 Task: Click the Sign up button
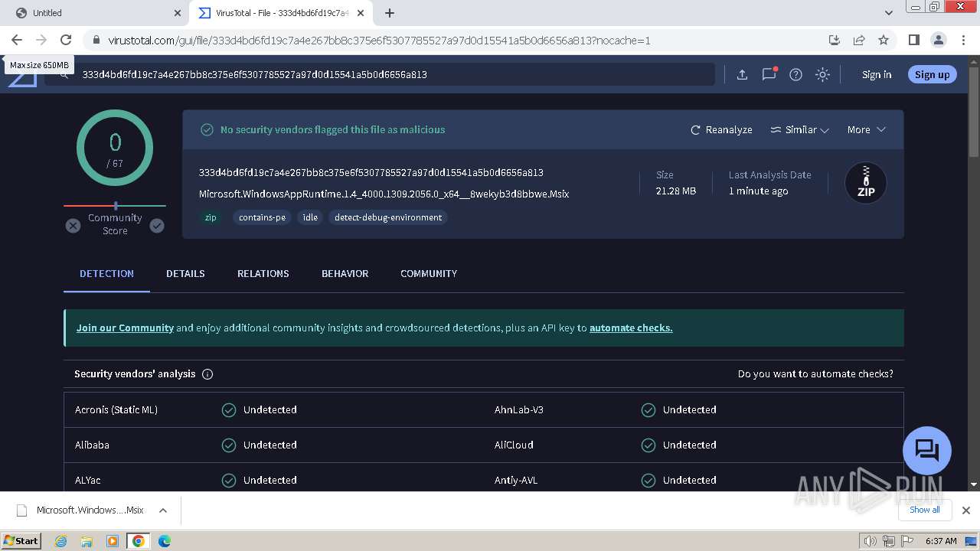click(932, 74)
